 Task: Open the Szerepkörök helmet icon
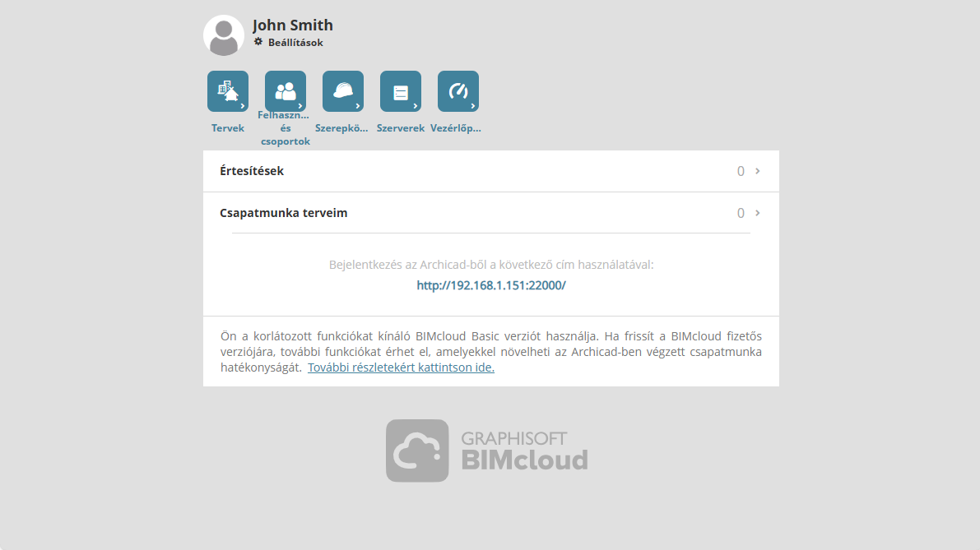click(342, 91)
